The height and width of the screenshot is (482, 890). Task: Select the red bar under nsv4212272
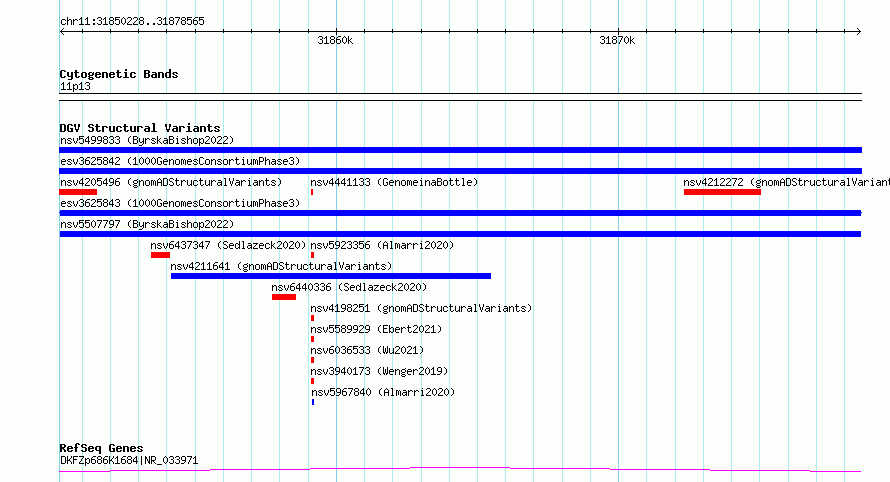coord(722,192)
